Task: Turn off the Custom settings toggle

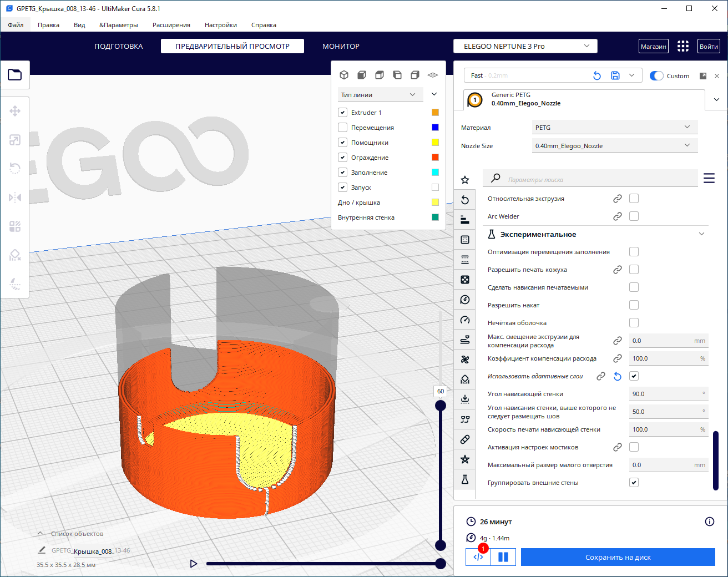Action: pos(656,76)
